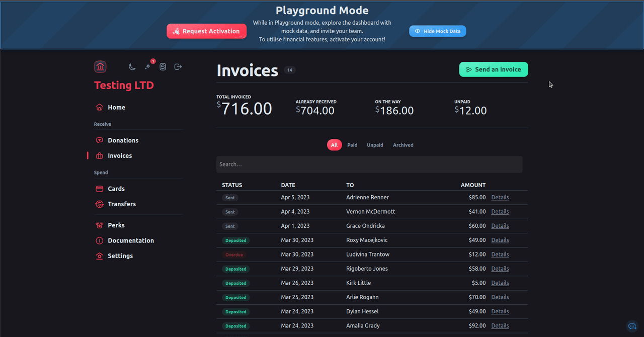Click the invoice Search field
Viewport: 644px width, 337px height.
tap(369, 164)
